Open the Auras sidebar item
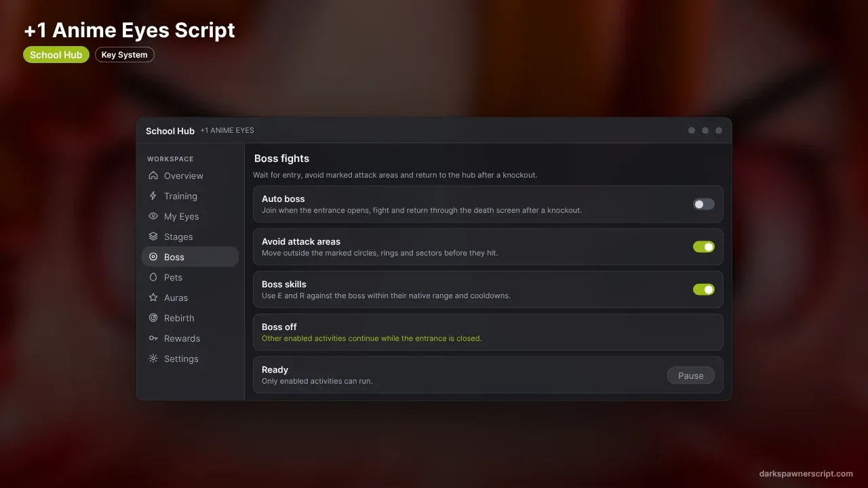The image size is (868, 488). point(190,298)
